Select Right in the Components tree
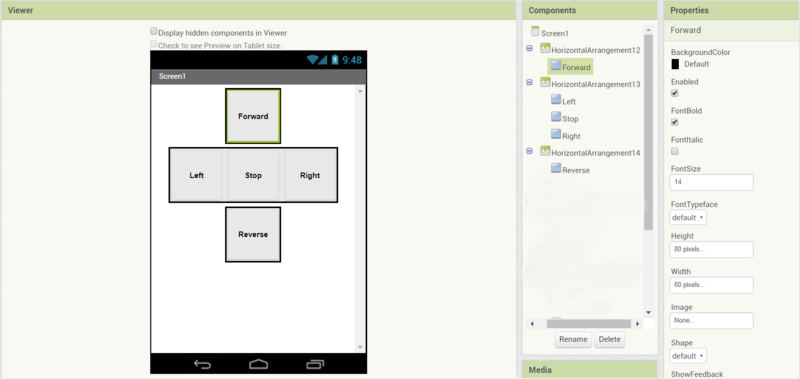Screen dimensions: 800x379 pyautogui.click(x=571, y=136)
